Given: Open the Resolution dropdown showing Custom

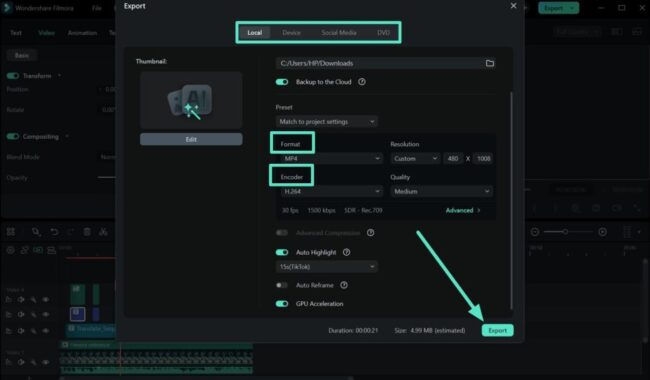Looking at the screenshot, I should pos(415,159).
